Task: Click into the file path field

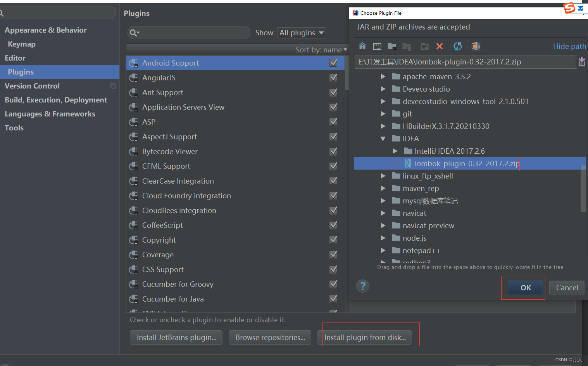Action: (466, 62)
